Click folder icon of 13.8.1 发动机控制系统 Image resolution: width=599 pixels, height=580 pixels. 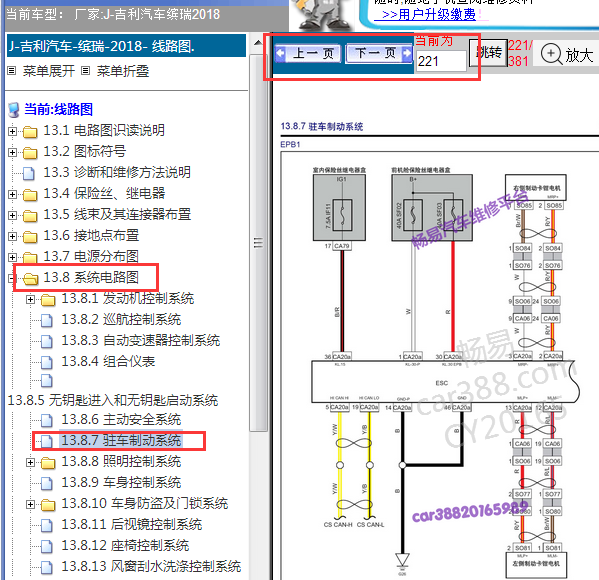(48, 300)
